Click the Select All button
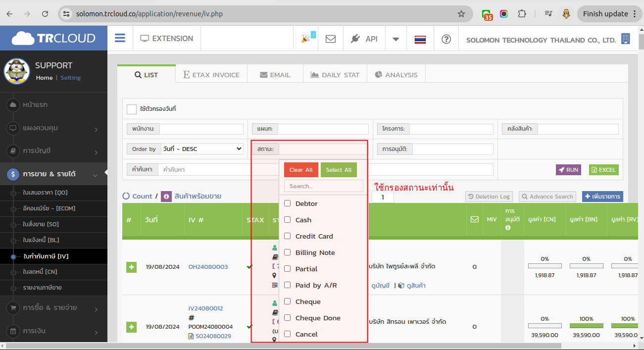The width and height of the screenshot is (644, 350). coord(339,170)
